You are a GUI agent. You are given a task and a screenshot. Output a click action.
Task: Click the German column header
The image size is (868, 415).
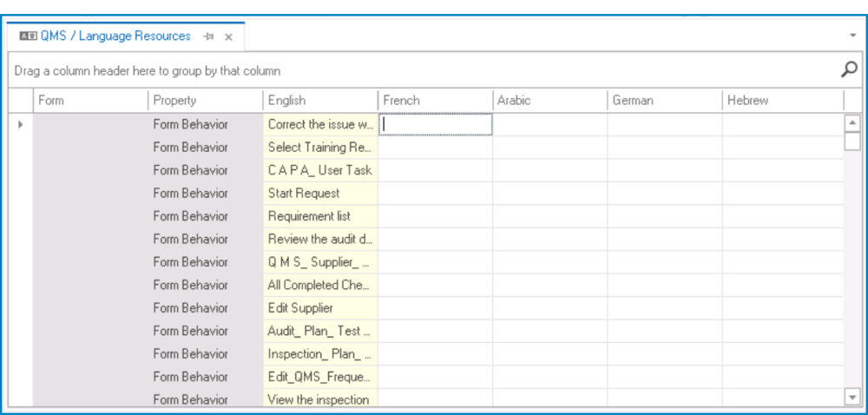(x=663, y=101)
